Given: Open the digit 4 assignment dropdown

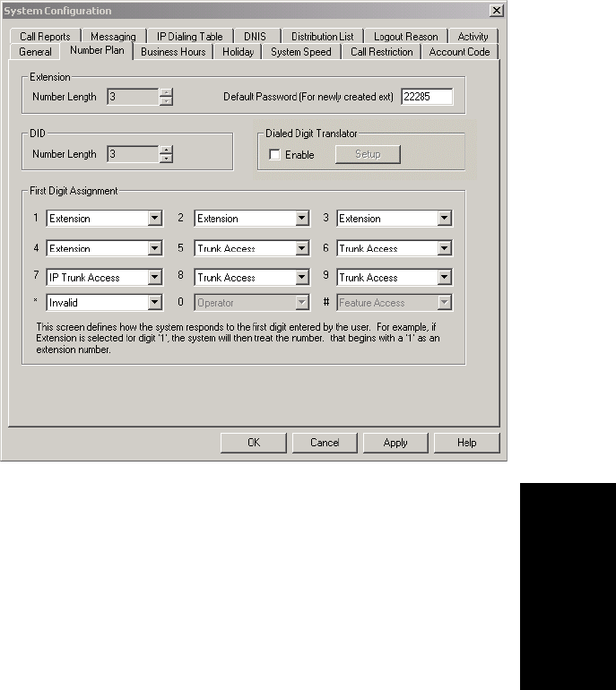Looking at the screenshot, I should coord(154,248).
